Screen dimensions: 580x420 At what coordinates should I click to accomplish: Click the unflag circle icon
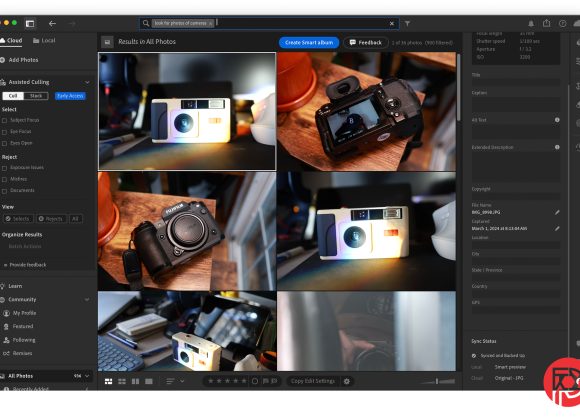[x=255, y=381]
